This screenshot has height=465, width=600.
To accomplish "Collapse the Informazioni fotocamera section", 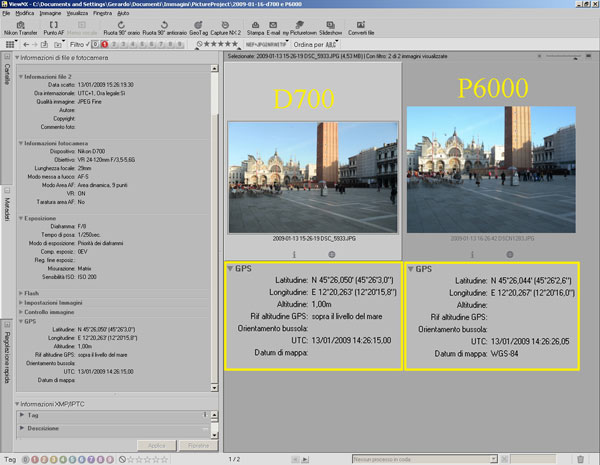I will click(21, 143).
